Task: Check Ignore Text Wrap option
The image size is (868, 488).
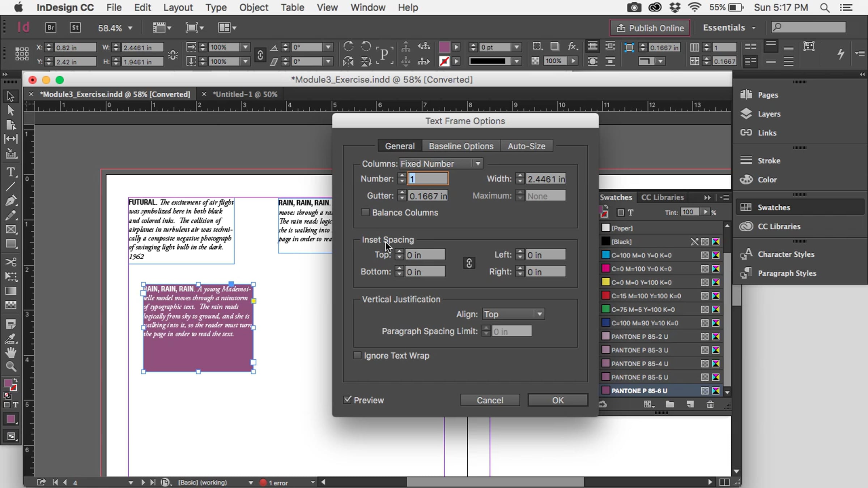Action: click(357, 356)
